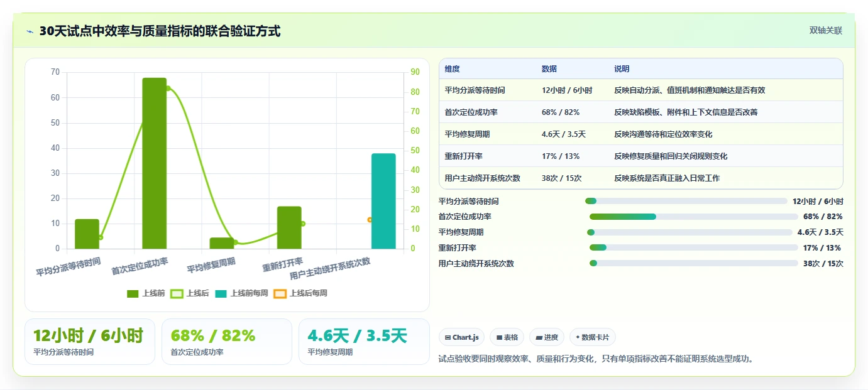Toggle the 上线前 legend item
The image size is (868, 390).
point(146,293)
